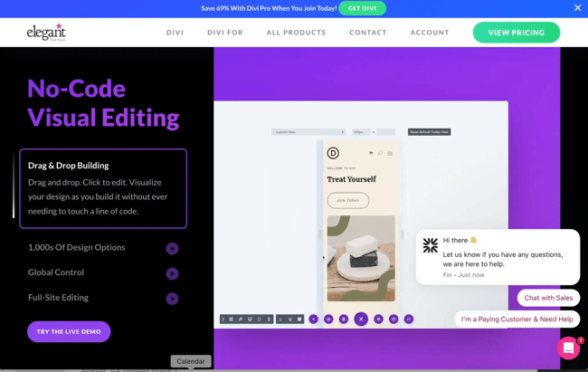Open the Intercom chat launcher bubble
The width and height of the screenshot is (588, 372).
[x=568, y=348]
